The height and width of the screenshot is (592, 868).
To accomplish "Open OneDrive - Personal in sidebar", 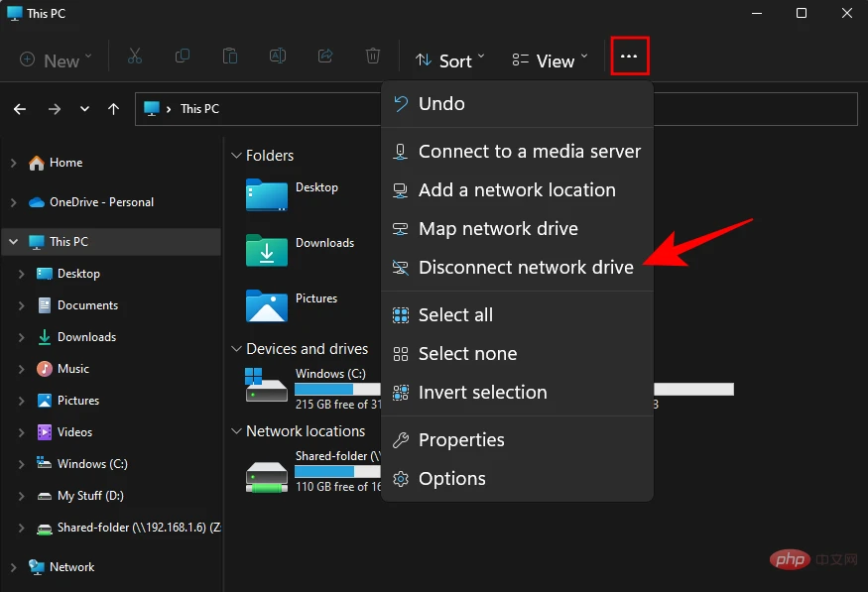I will (x=101, y=202).
